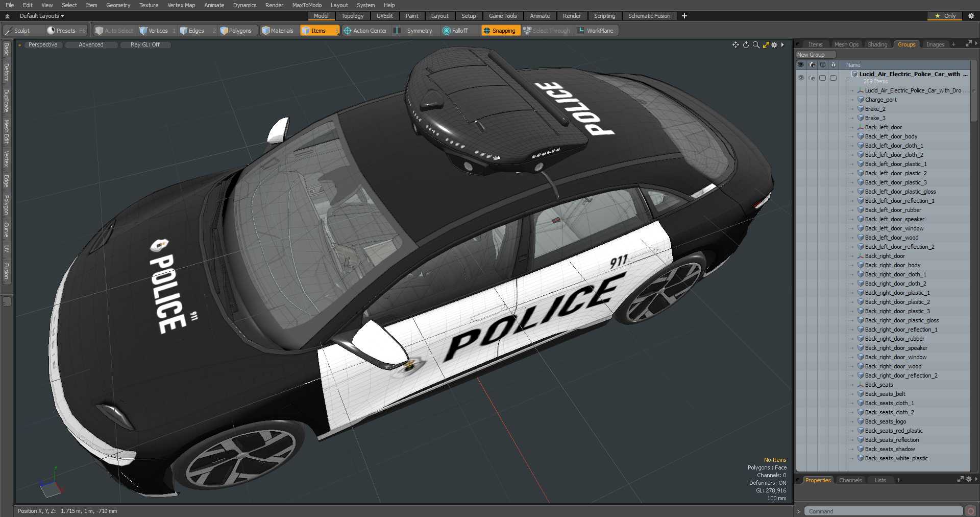Click the viewport zoom magnifier icon
Screen dimensions: 980x517
756,45
